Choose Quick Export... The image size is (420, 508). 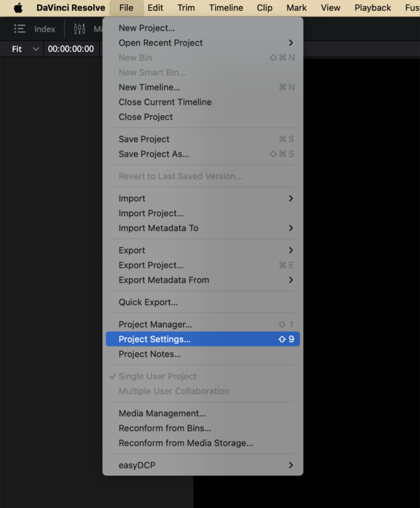point(203,302)
